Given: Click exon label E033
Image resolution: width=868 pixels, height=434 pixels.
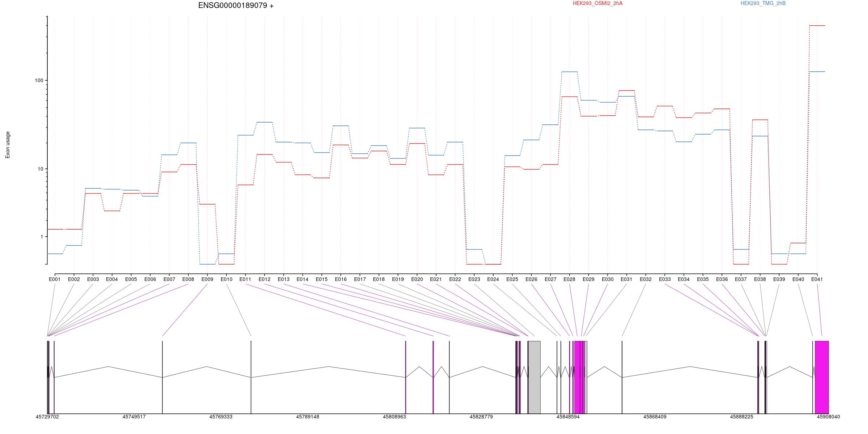Looking at the screenshot, I should tap(665, 279).
